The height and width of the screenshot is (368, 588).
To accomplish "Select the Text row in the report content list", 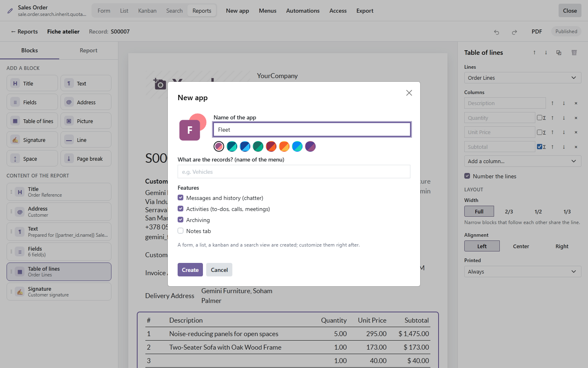I will point(59,232).
